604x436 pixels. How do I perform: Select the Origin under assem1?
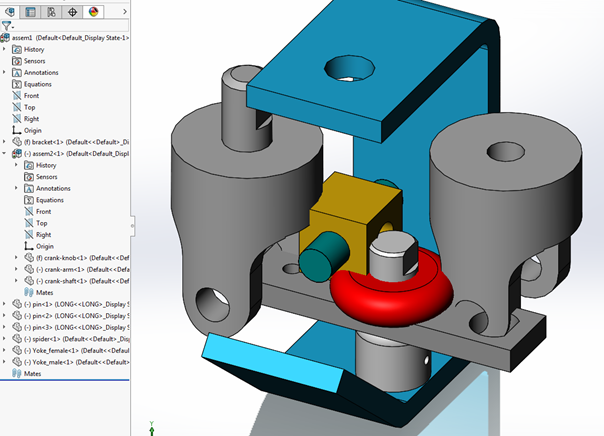[x=32, y=130]
